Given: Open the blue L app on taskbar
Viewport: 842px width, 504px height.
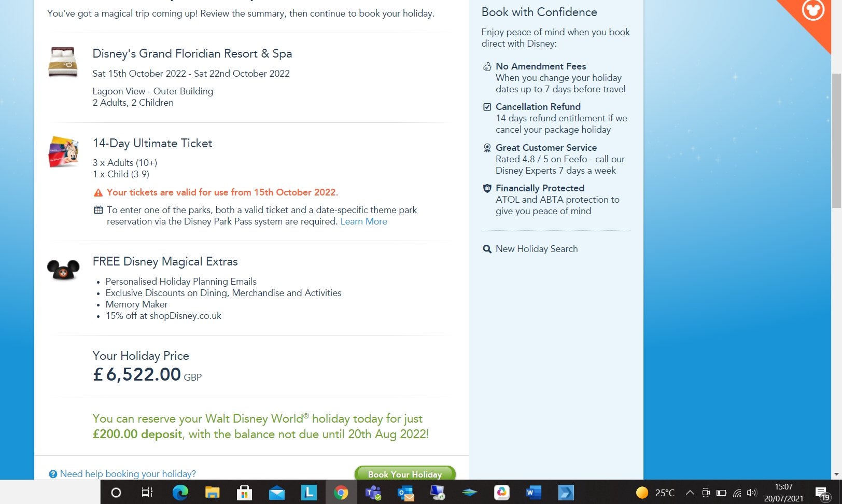Looking at the screenshot, I should (308, 493).
